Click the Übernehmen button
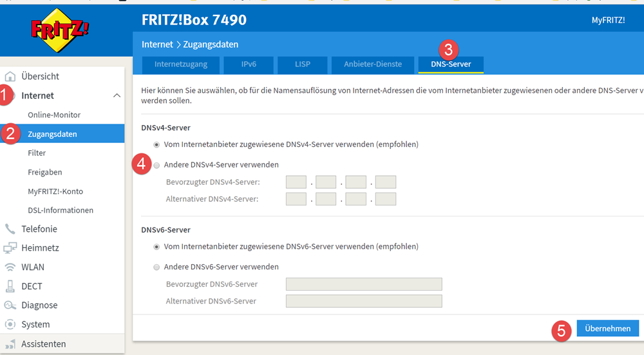This screenshot has width=644, height=355. 607,329
